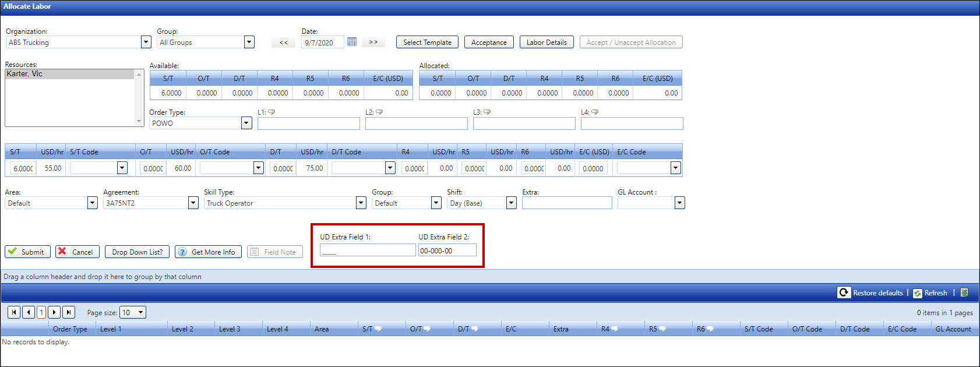Click the Select Template button
This screenshot has height=367, width=980.
click(x=427, y=43)
